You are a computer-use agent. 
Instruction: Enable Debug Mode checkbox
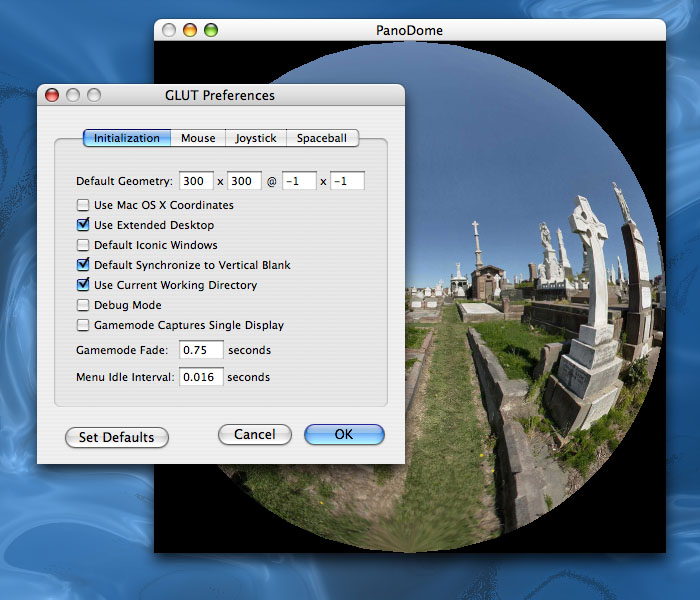(83, 305)
